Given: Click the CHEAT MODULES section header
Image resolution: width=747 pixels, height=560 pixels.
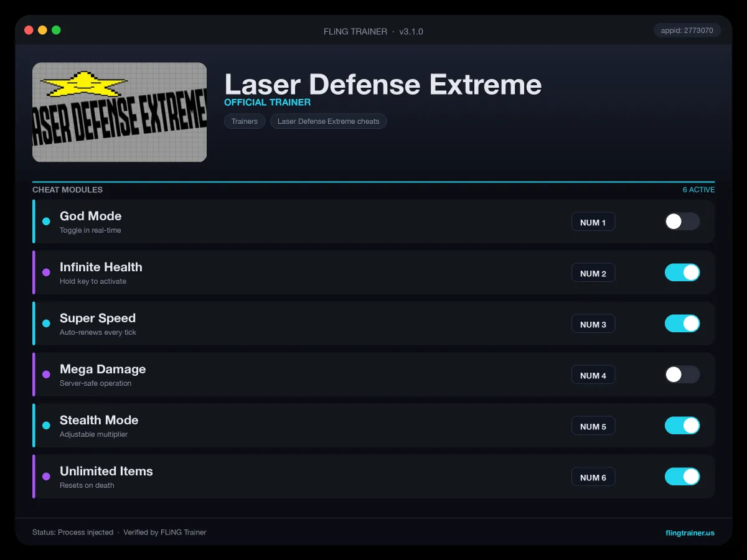Looking at the screenshot, I should tap(67, 190).
